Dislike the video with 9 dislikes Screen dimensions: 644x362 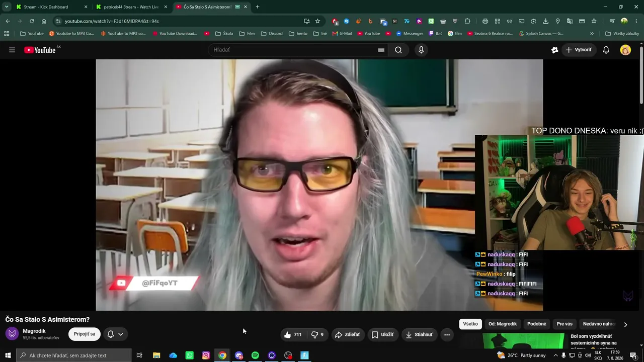click(317, 334)
